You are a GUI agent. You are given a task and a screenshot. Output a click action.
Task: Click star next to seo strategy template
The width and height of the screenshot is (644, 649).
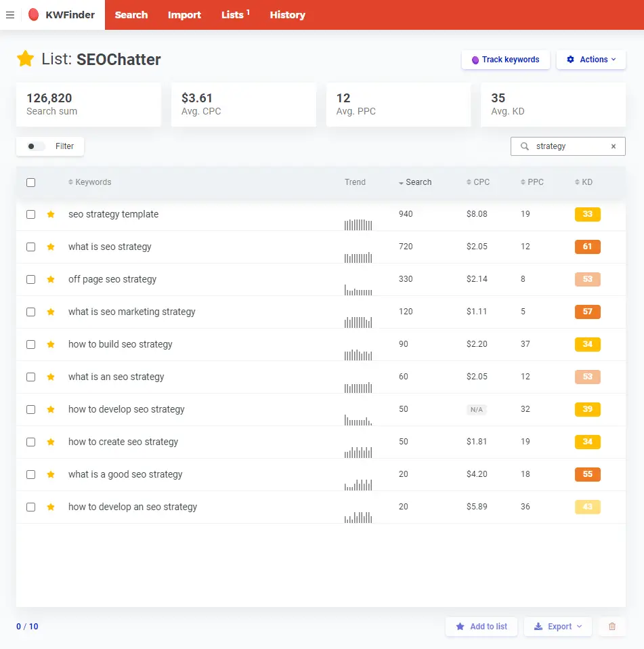[x=51, y=214]
